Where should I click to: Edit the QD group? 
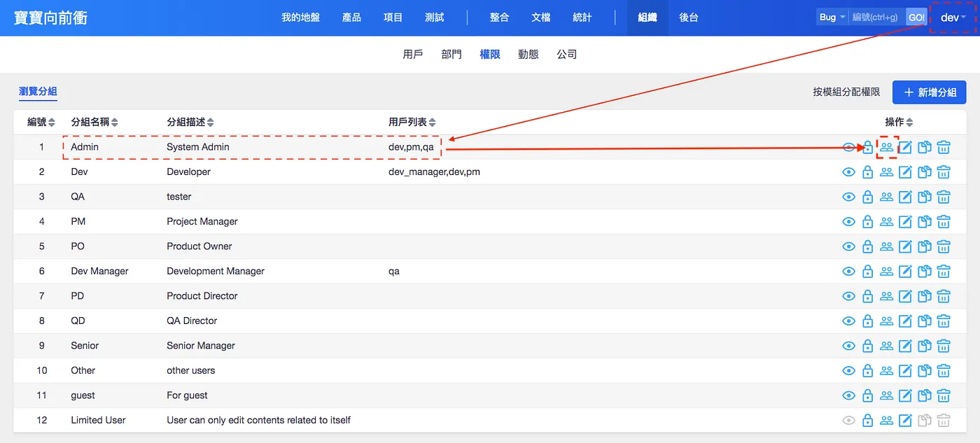pyautogui.click(x=905, y=321)
